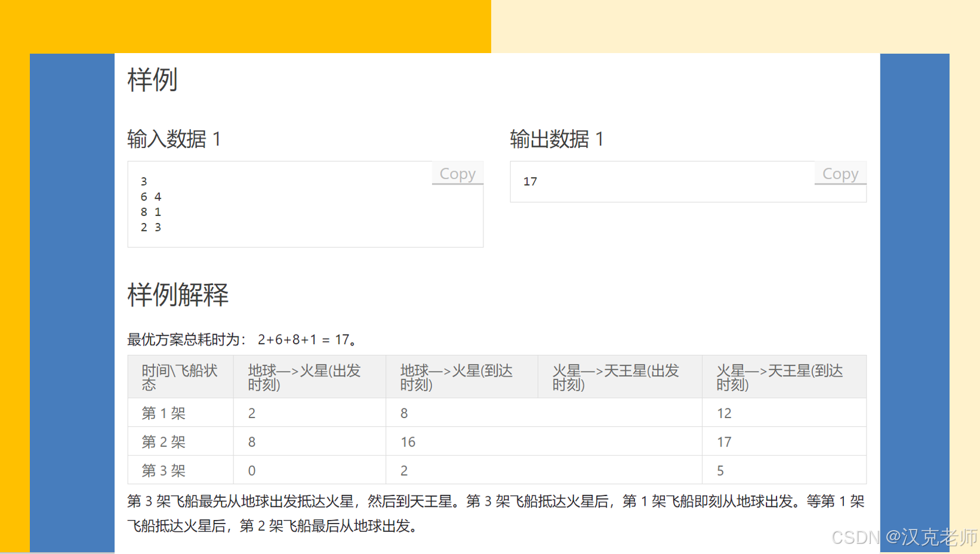Screen dimensions: 980x554
Task: Click value 16 in 第 2 架 row
Action: (x=408, y=442)
